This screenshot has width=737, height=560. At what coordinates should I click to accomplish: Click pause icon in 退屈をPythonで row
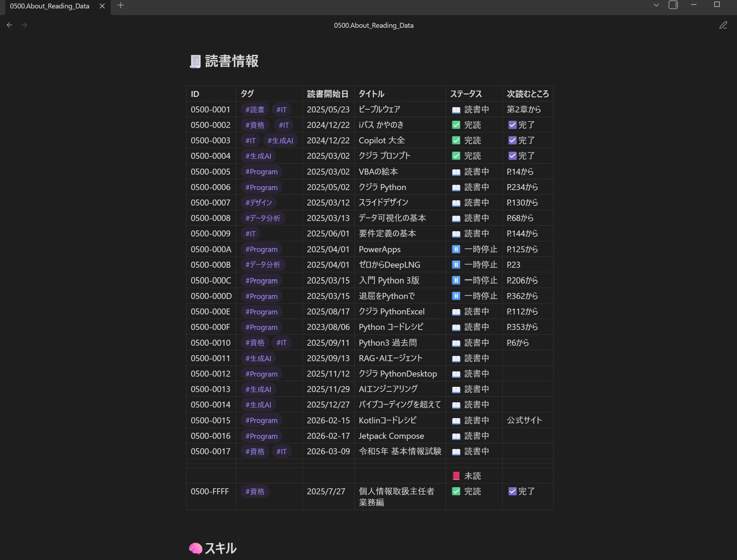point(456,296)
